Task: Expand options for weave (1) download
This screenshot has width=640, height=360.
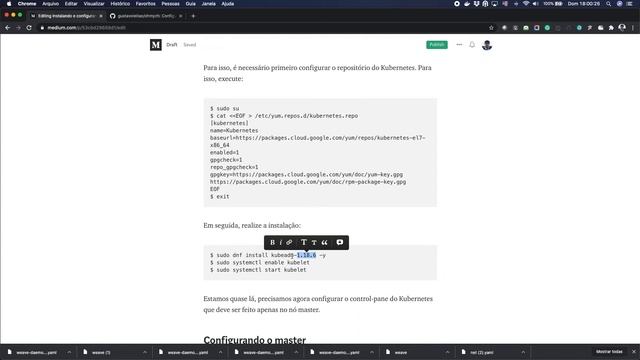Action: pos(145,352)
